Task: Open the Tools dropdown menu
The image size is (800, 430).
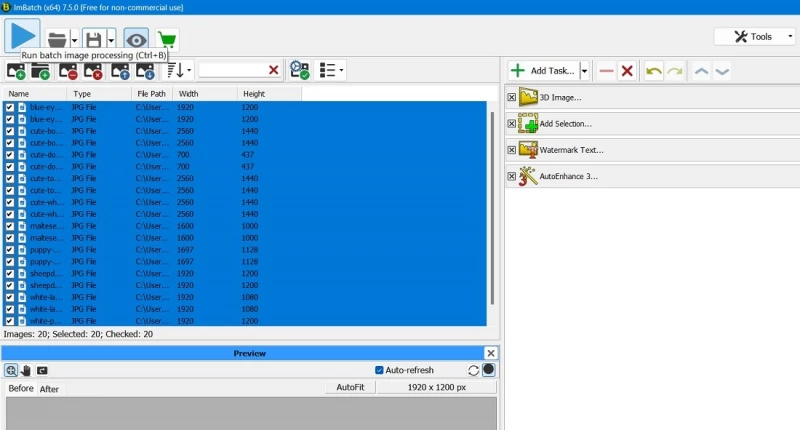Action: tap(756, 37)
